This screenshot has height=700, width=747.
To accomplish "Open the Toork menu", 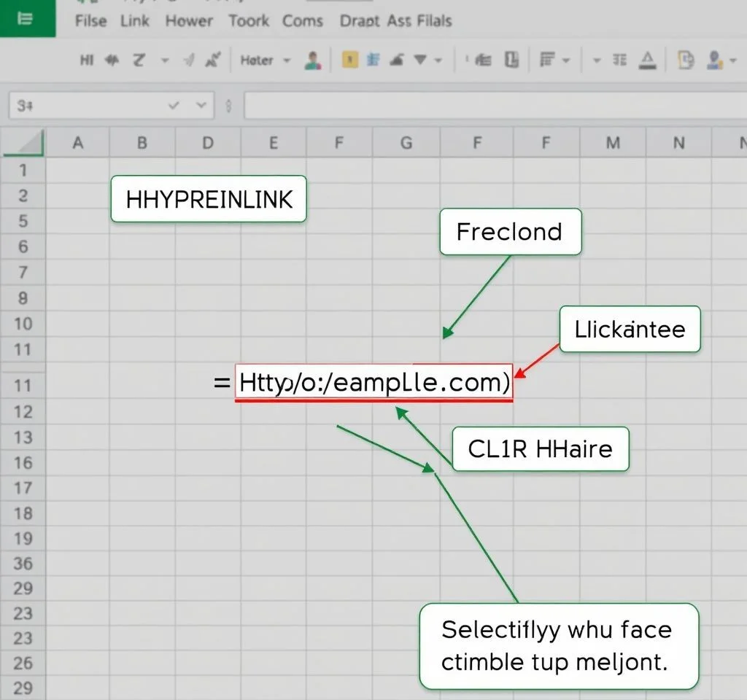I will click(249, 20).
